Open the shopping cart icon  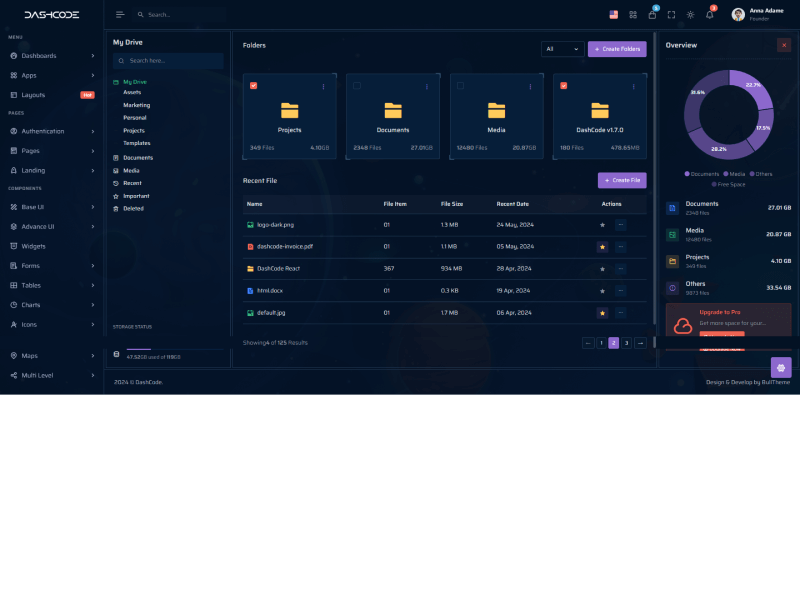coord(652,14)
